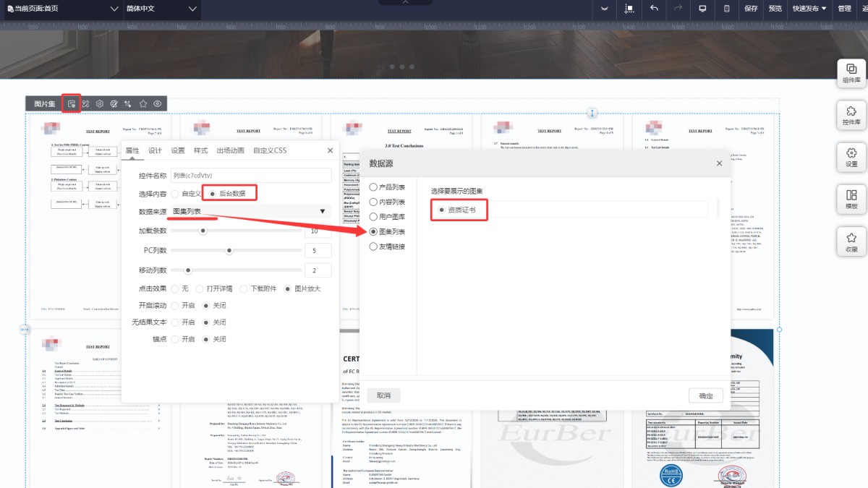The image size is (868, 488).
Task: Click the PC列数 slider handle
Action: tap(229, 250)
